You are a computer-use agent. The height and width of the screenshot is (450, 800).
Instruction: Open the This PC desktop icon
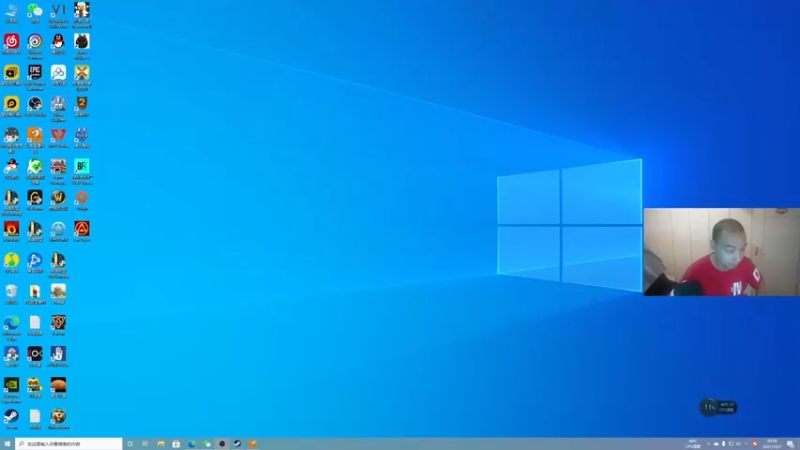pyautogui.click(x=11, y=12)
